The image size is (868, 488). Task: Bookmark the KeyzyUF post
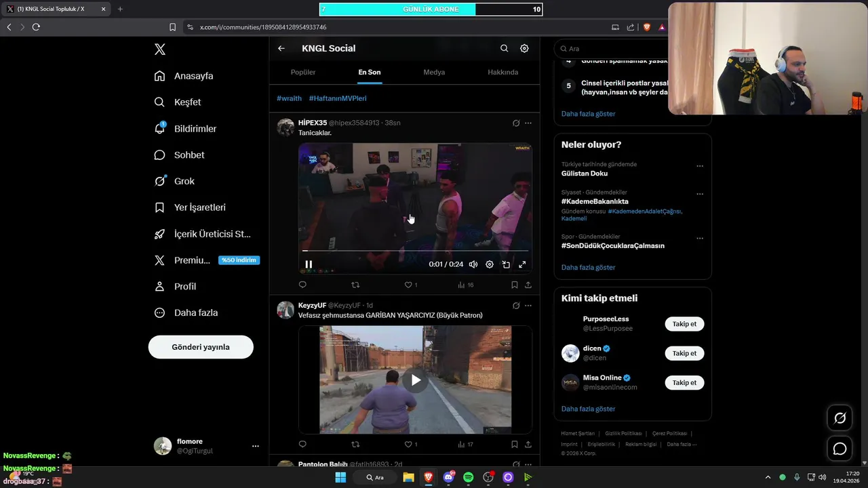tap(515, 445)
